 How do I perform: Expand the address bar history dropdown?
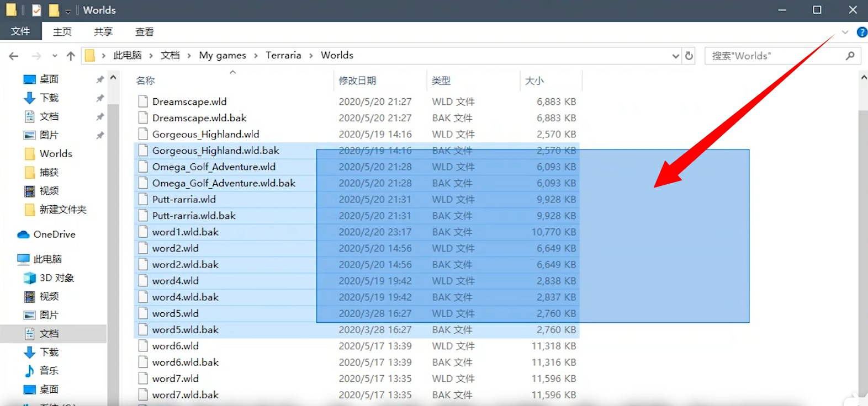(676, 56)
